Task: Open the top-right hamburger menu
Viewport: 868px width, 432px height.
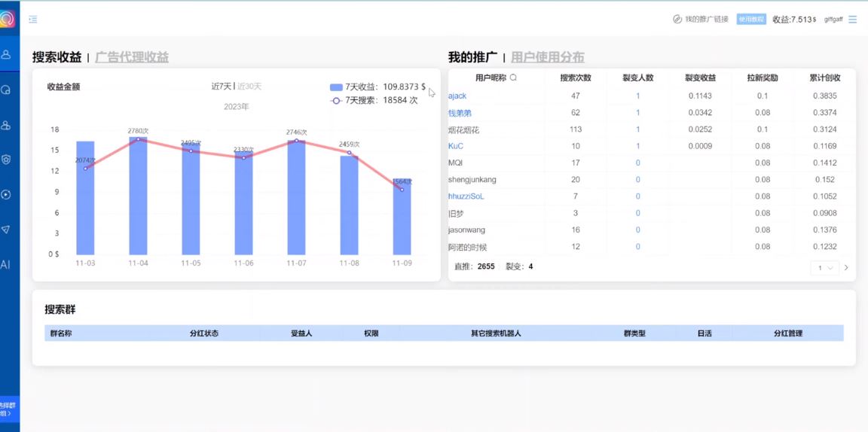Action: [x=852, y=20]
